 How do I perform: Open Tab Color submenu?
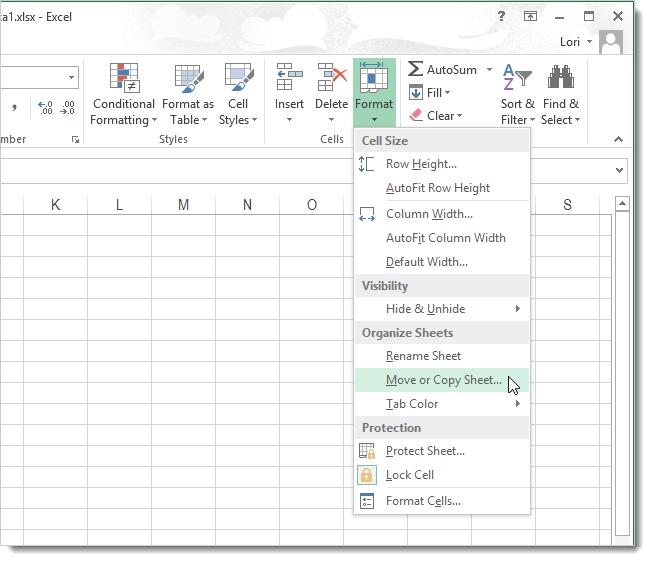pos(442,404)
